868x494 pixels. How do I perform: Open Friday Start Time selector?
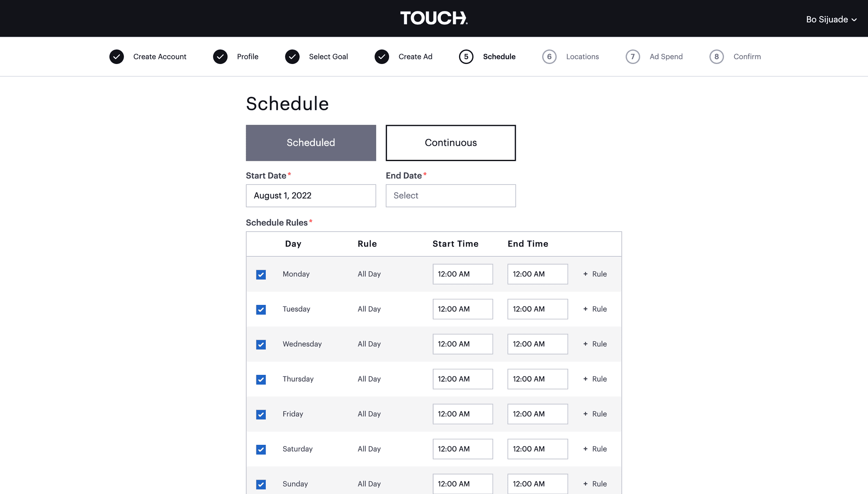coord(463,414)
